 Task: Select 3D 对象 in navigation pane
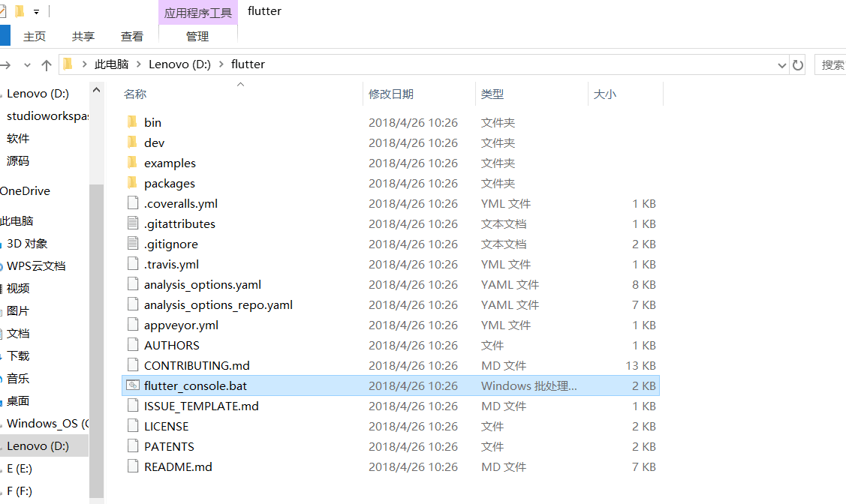[27, 244]
